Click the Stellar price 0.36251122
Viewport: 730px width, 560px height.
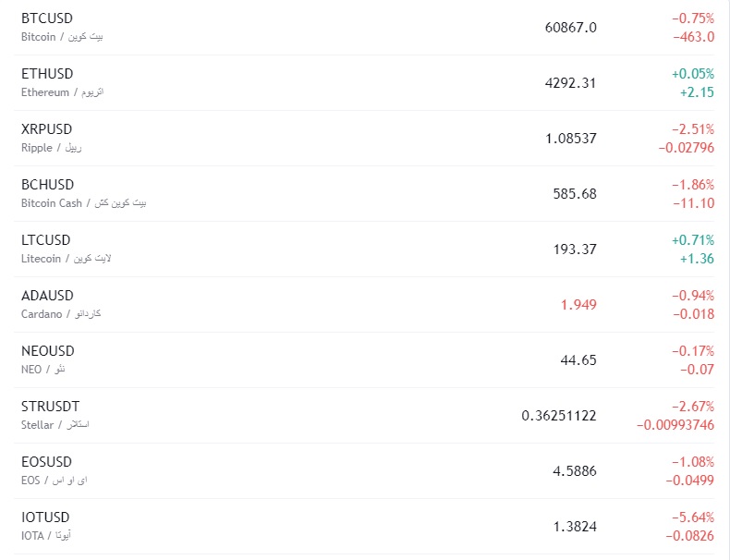(559, 416)
